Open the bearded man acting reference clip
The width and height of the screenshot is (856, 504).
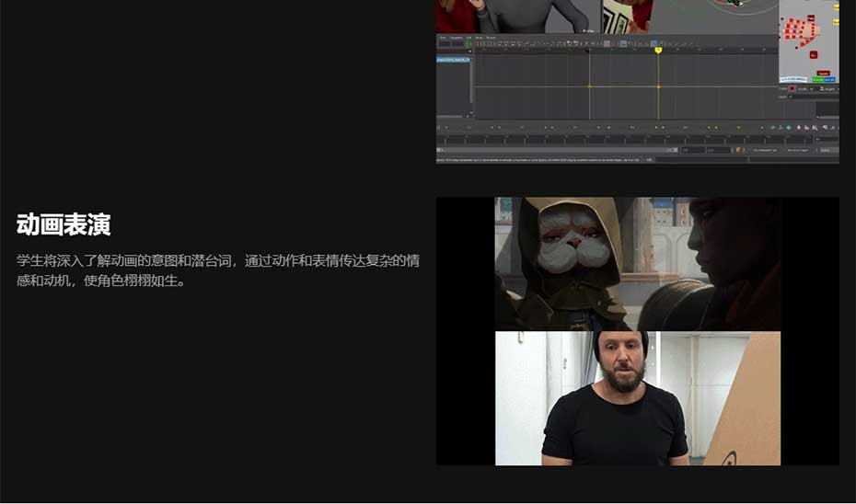tap(638, 398)
